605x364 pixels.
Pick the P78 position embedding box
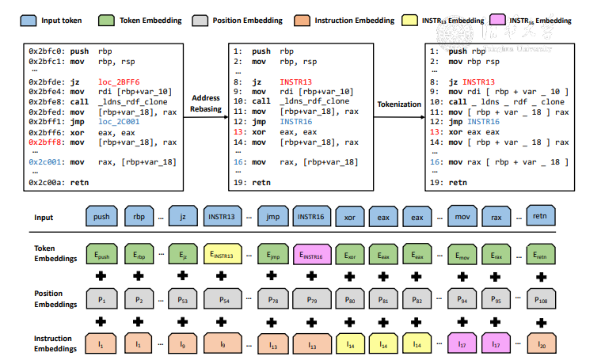272,298
